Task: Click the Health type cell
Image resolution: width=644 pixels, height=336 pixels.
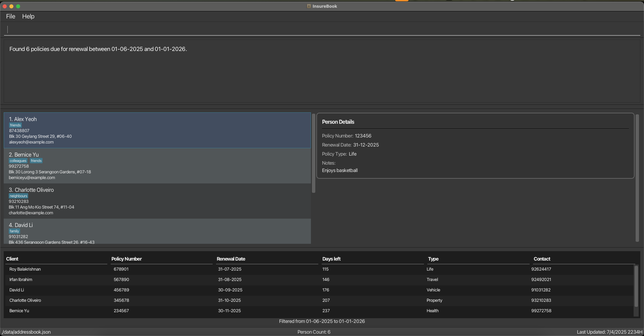Action: coord(433,311)
